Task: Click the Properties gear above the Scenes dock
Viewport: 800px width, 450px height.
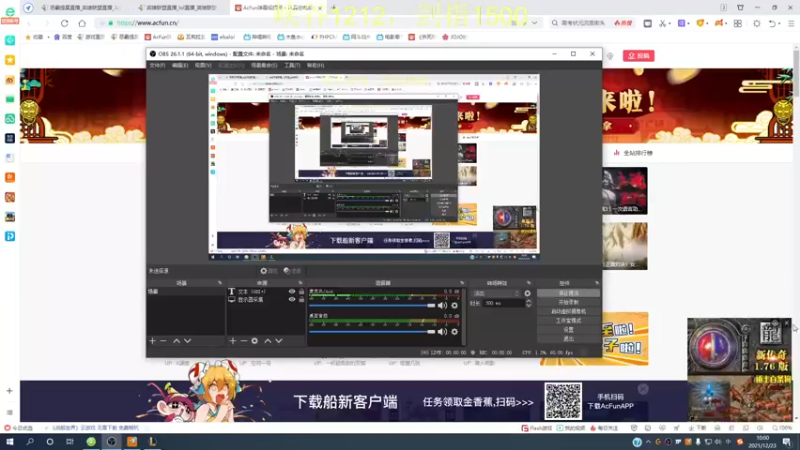Action: pos(269,271)
